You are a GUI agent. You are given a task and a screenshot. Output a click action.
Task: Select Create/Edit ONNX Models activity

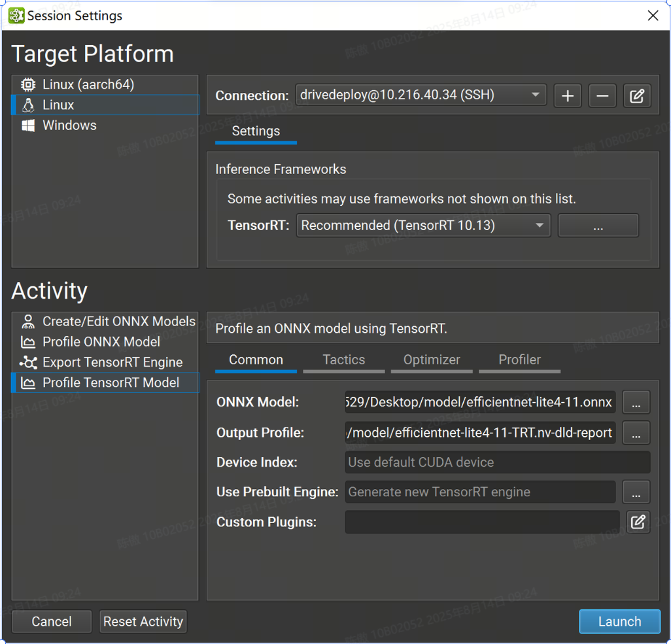tap(105, 322)
